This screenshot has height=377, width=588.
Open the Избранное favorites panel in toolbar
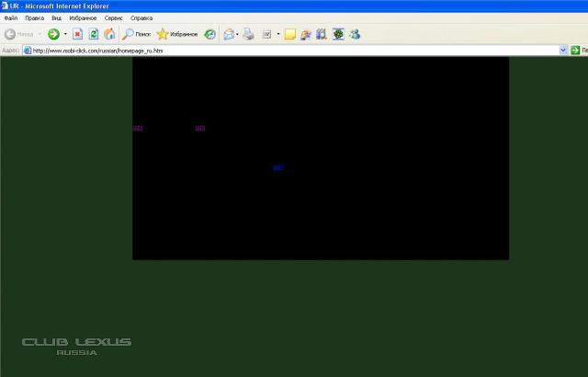tap(177, 34)
